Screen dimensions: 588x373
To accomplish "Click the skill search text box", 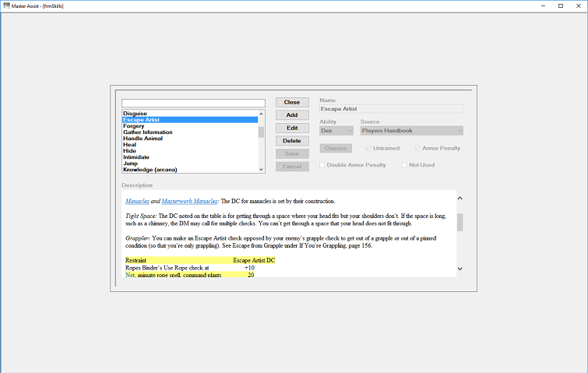I will [193, 103].
